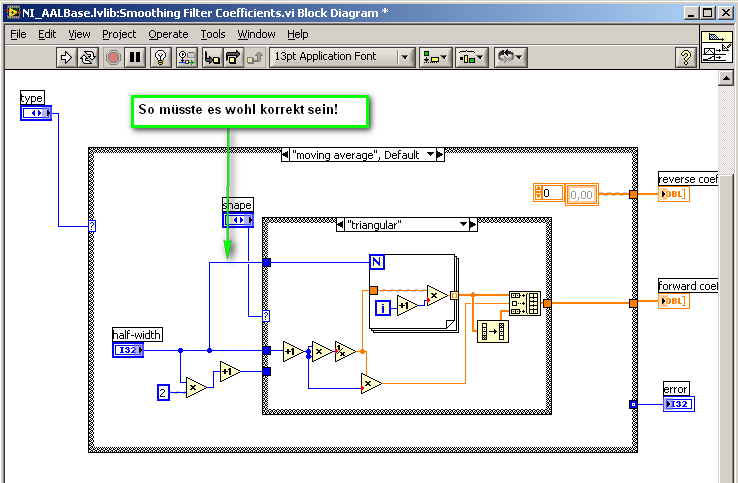Click the Context Help question mark button

(x=686, y=57)
